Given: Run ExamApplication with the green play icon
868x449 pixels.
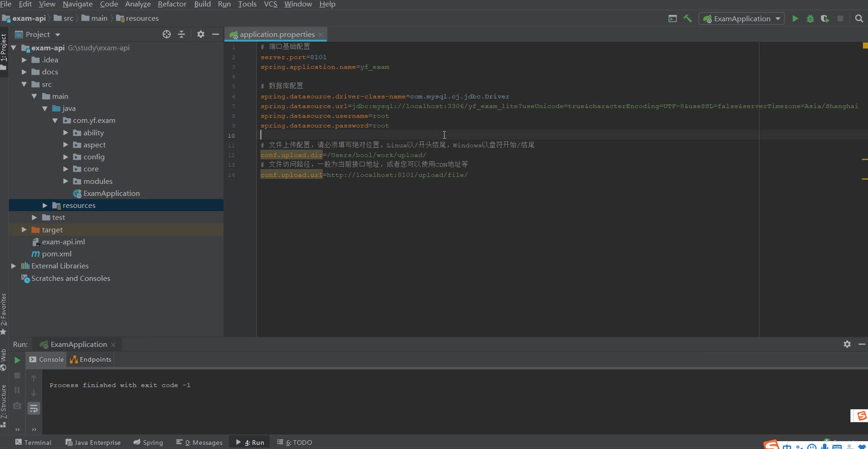Looking at the screenshot, I should tap(795, 18).
